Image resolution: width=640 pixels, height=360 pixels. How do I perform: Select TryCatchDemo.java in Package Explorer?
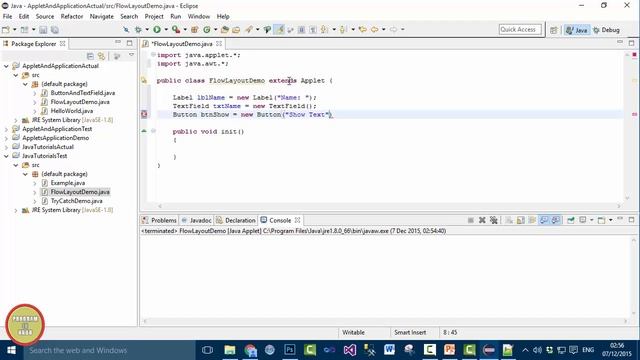(76, 201)
